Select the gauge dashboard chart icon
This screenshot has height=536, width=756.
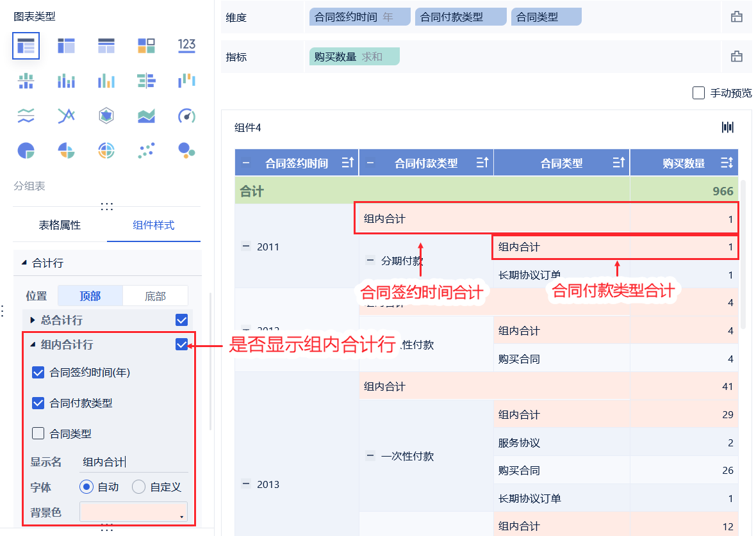click(186, 116)
